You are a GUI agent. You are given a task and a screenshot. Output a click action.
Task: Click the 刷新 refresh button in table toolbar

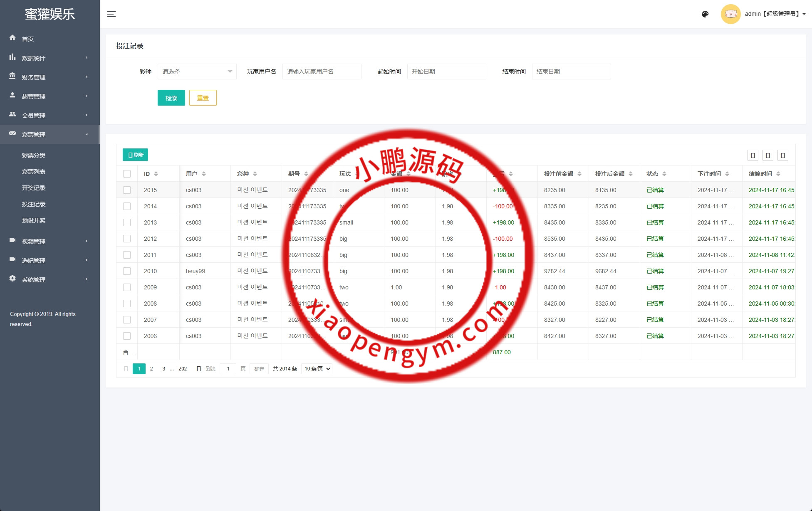(x=135, y=155)
